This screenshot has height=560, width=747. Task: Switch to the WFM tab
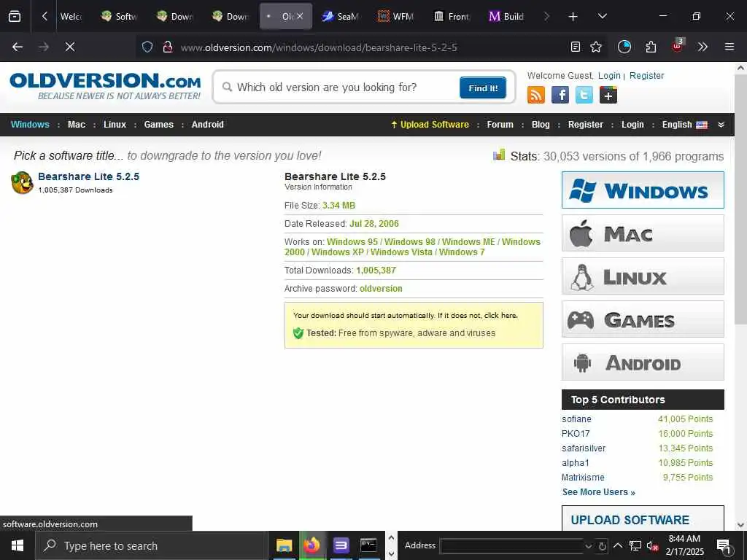[x=396, y=16]
